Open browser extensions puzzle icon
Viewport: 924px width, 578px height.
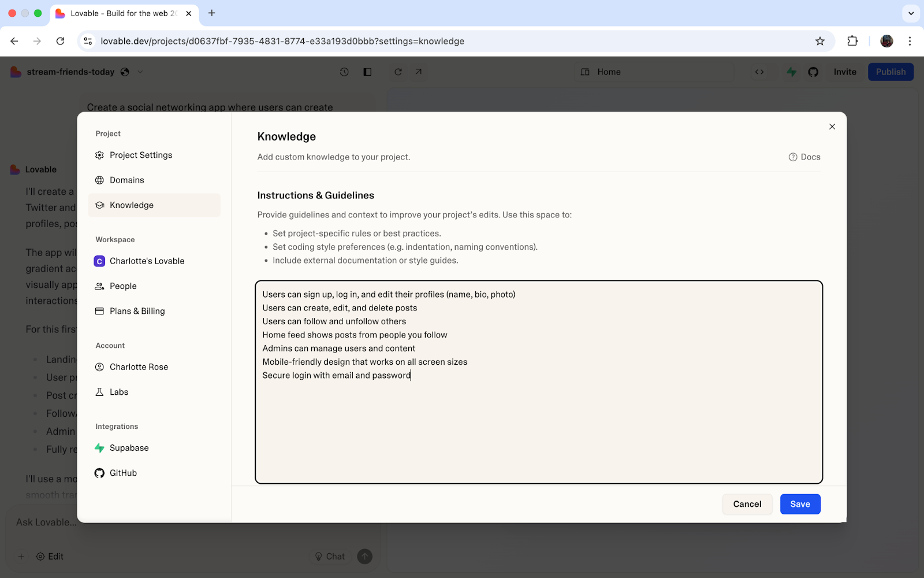click(852, 41)
